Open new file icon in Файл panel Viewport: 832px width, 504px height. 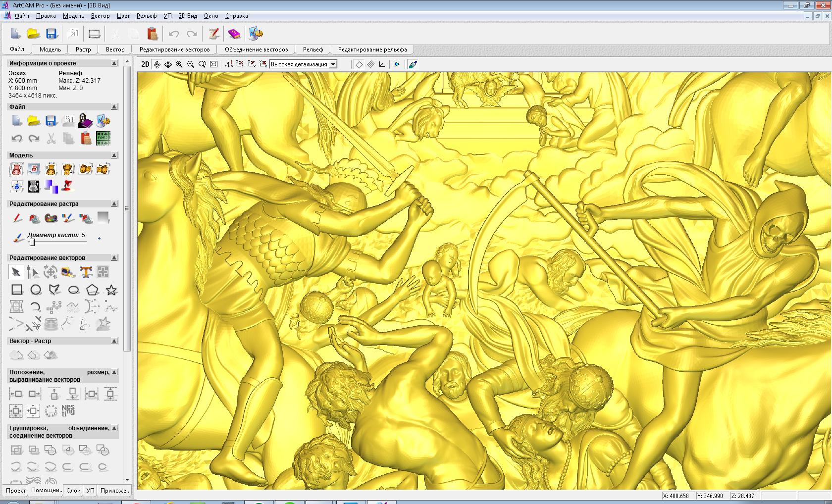coord(16,121)
